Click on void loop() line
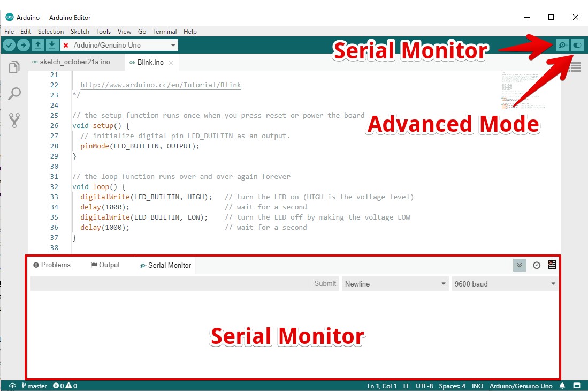 pos(99,187)
